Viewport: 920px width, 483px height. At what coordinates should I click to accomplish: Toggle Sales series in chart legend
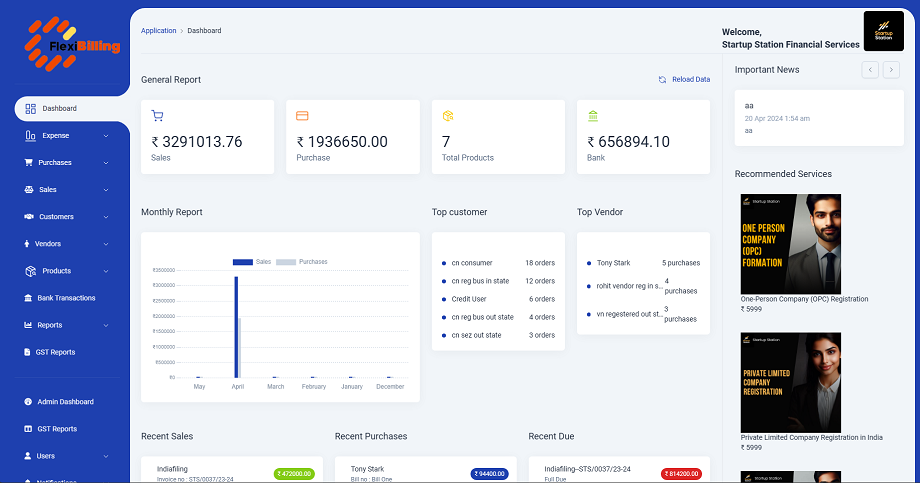click(252, 262)
